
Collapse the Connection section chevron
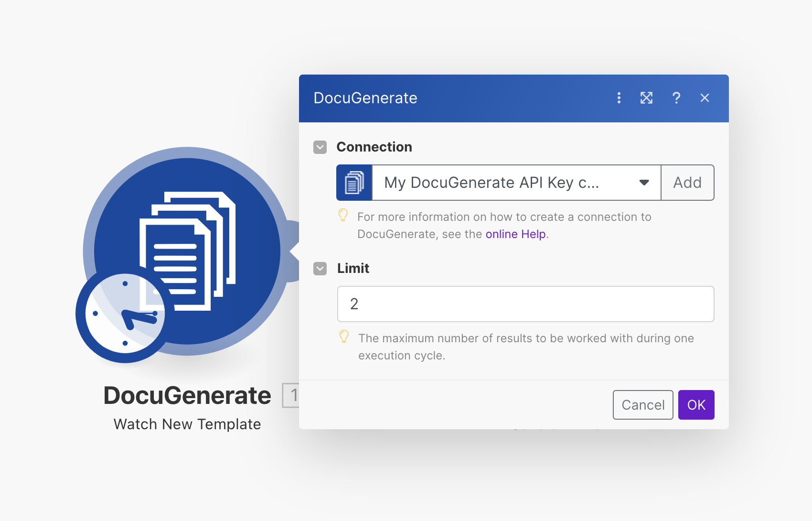click(320, 147)
